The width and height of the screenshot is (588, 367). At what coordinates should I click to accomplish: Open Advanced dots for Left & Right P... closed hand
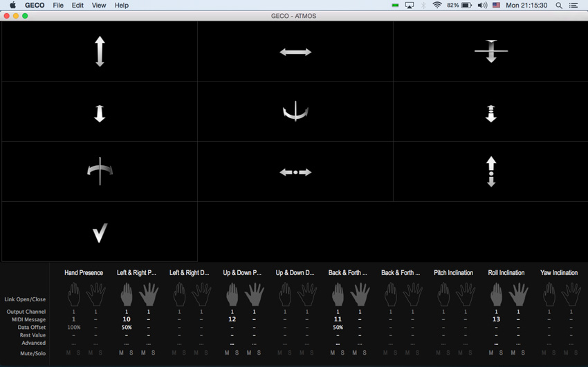point(127,344)
